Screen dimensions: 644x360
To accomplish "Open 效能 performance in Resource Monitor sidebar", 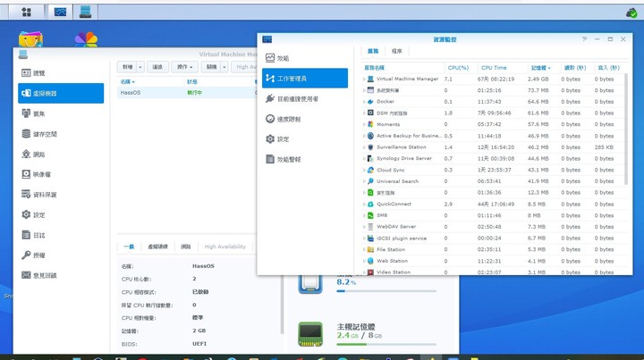I will pyautogui.click(x=305, y=58).
